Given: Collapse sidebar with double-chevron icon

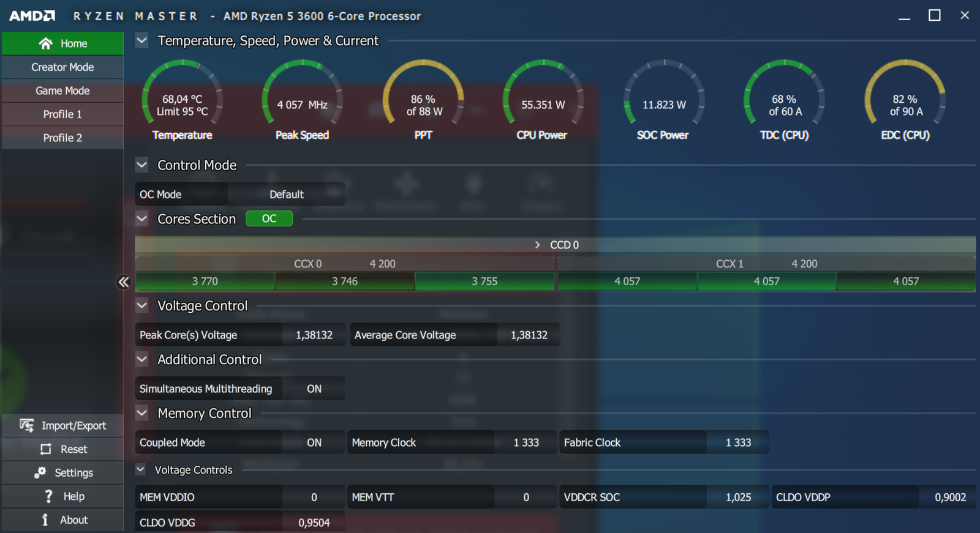Looking at the screenshot, I should tap(123, 281).
